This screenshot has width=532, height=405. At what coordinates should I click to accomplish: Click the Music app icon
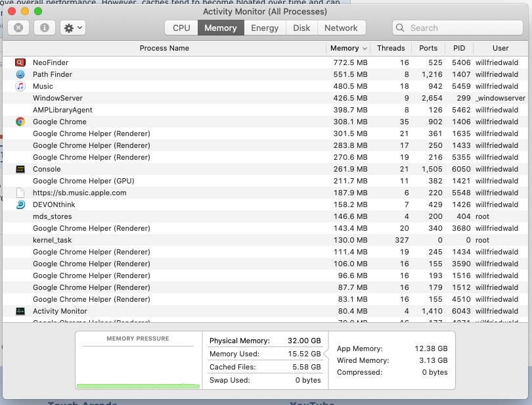coord(20,86)
